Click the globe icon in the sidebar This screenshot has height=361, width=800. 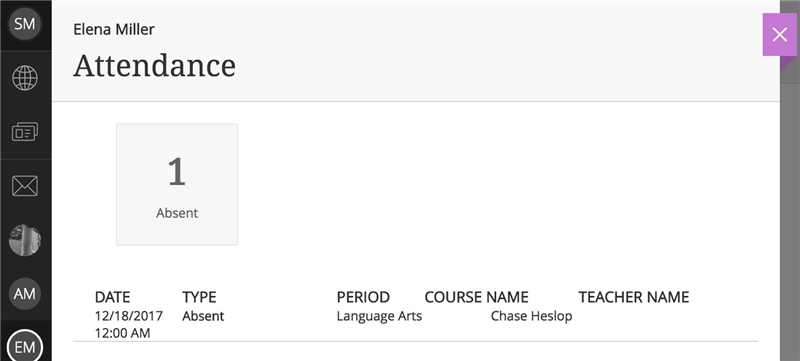point(24,78)
